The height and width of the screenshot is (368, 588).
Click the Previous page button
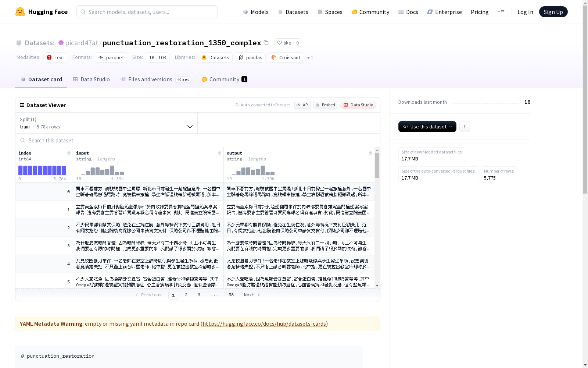tap(148, 295)
